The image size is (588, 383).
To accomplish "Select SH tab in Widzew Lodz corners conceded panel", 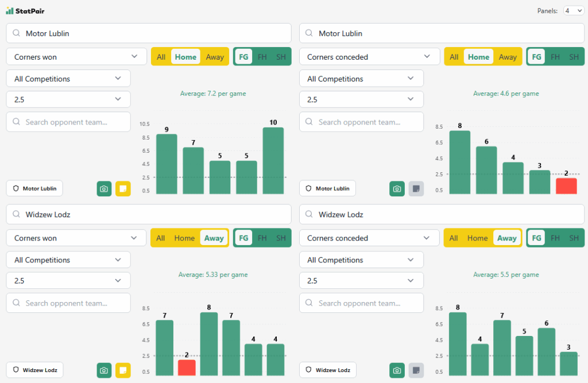I will [x=574, y=238].
